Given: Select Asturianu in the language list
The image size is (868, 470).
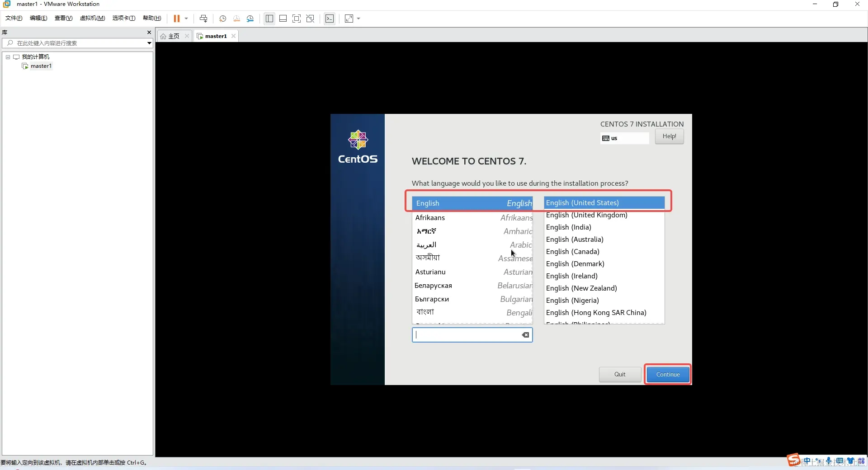Looking at the screenshot, I should pos(472,272).
